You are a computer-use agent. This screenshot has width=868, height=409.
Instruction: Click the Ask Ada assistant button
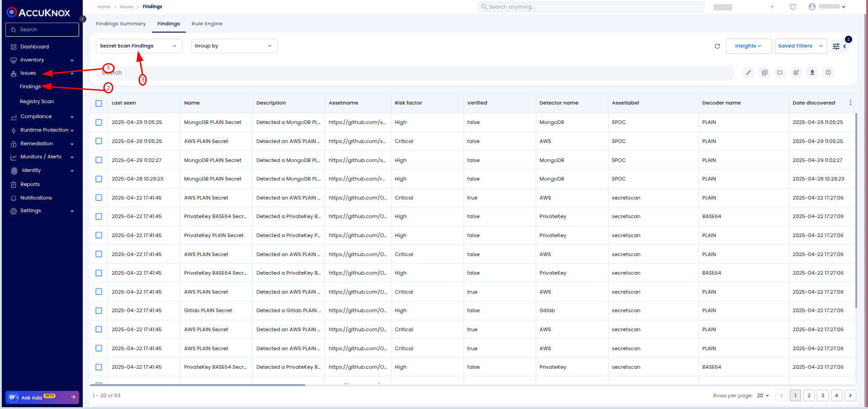coord(42,397)
